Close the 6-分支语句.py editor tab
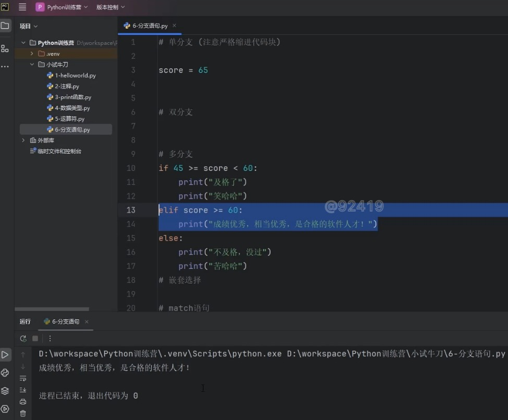This screenshot has width=508, height=420. pyautogui.click(x=174, y=25)
